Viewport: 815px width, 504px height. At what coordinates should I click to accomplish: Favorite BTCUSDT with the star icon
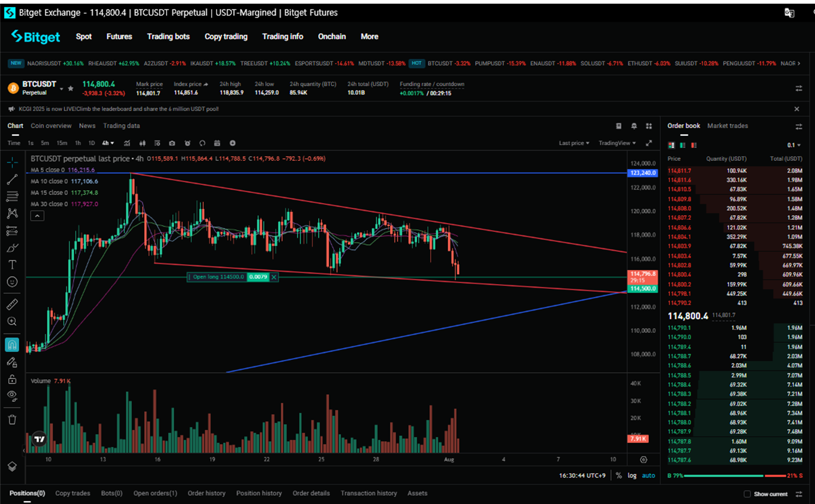(x=71, y=88)
